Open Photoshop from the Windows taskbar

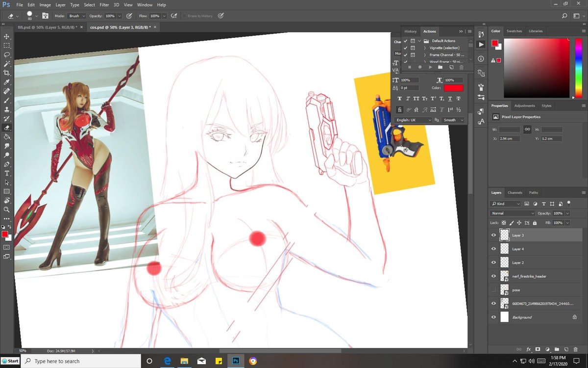[x=236, y=361]
